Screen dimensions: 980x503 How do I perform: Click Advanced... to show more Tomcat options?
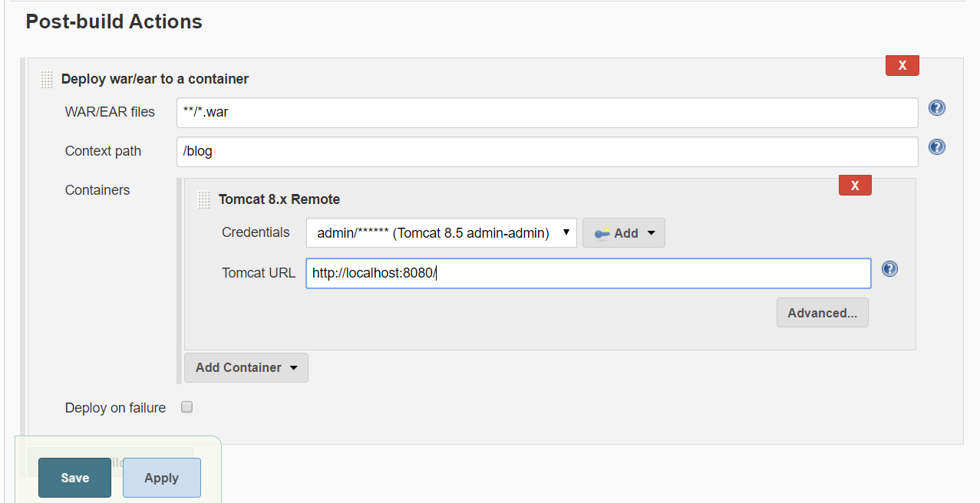[822, 313]
